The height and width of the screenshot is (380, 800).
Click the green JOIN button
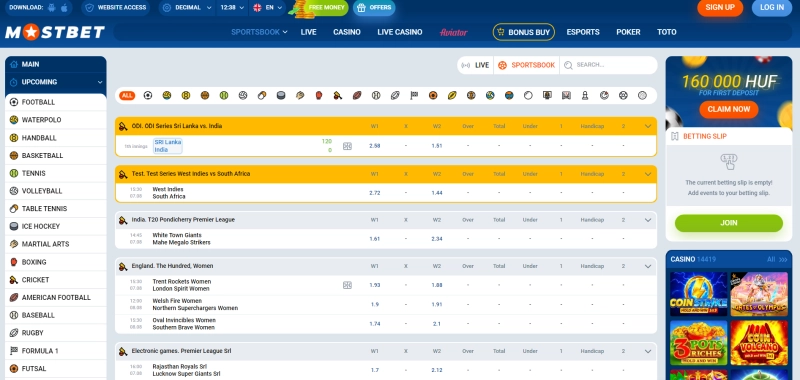pos(729,223)
